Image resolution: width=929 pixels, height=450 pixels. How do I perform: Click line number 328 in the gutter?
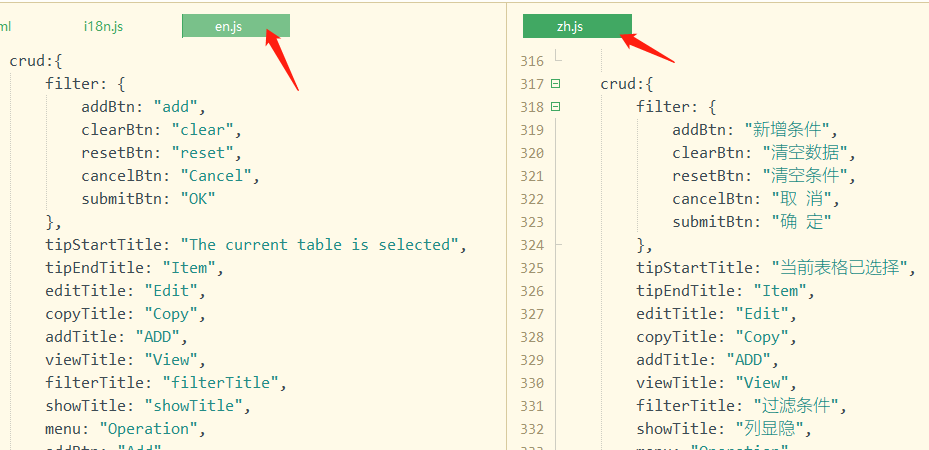point(532,337)
